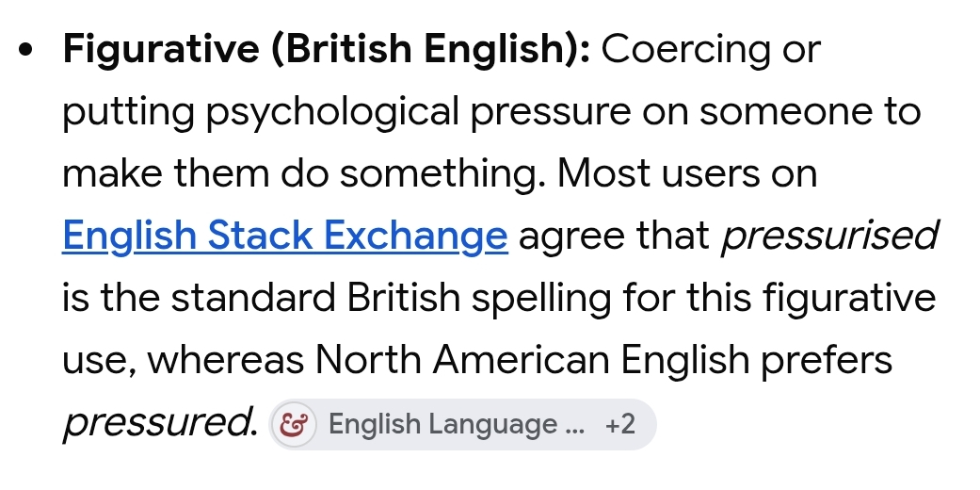Open the English Stack Exchange link

pyautogui.click(x=285, y=236)
